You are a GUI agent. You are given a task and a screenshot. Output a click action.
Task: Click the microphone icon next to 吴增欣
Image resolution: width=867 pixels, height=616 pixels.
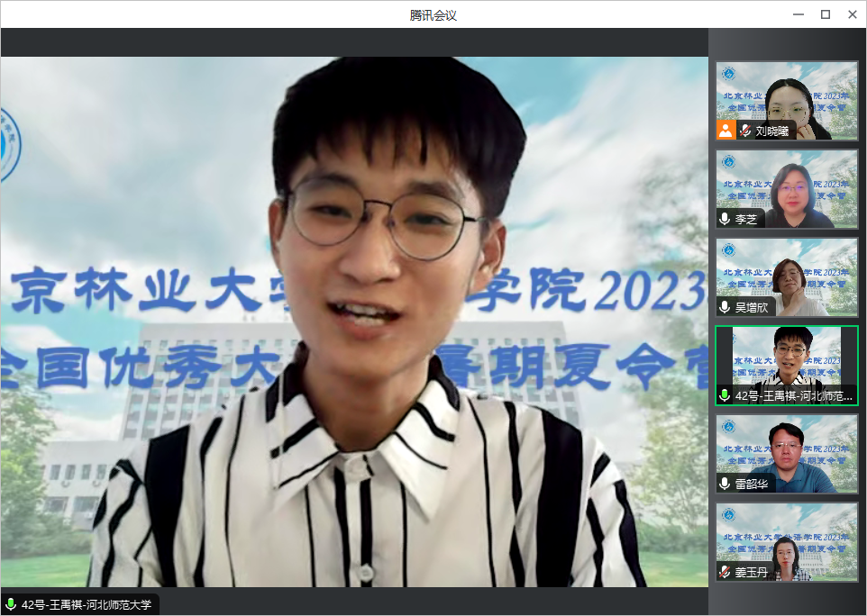click(725, 307)
